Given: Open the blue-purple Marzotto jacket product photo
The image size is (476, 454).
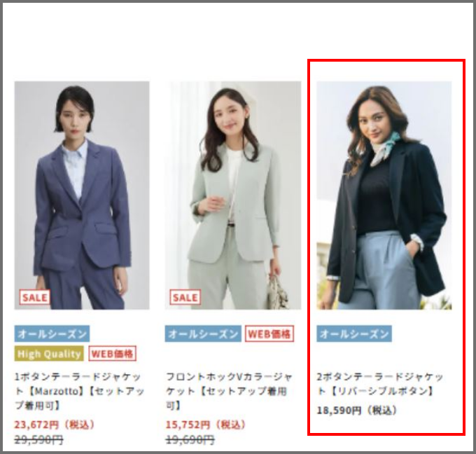Looking at the screenshot, I should pos(82,195).
